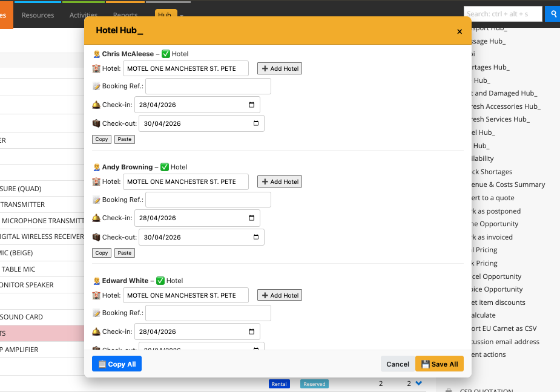Click Mark as postponed link
Viewport: 560px width, 392px height.
click(496, 211)
